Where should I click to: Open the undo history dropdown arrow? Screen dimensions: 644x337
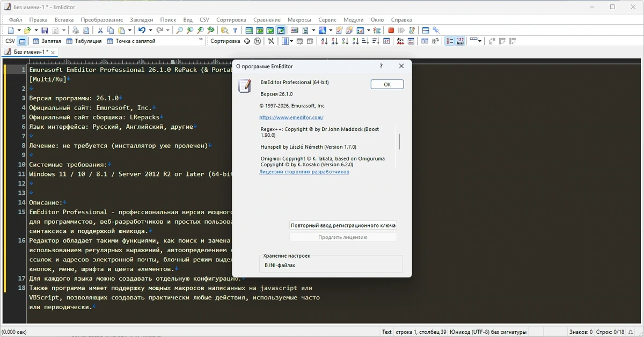click(x=150, y=31)
